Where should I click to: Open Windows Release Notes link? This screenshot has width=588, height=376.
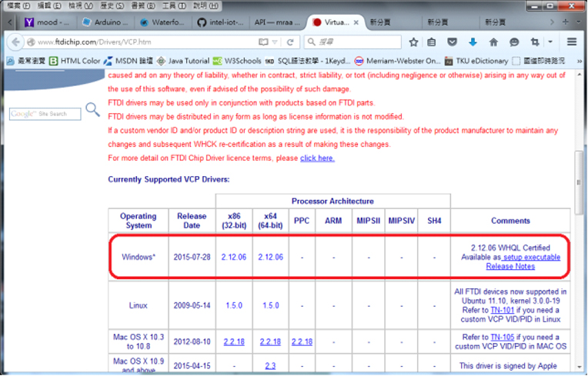click(x=510, y=267)
